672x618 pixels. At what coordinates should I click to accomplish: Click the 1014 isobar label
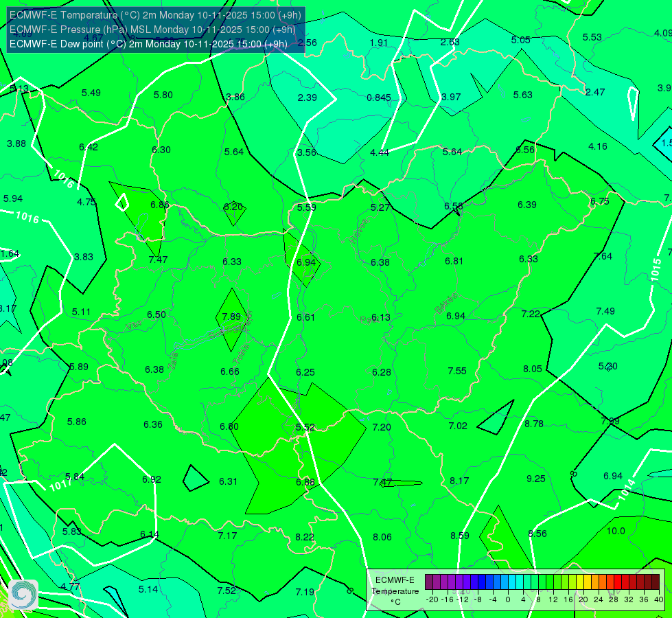pyautogui.click(x=627, y=490)
